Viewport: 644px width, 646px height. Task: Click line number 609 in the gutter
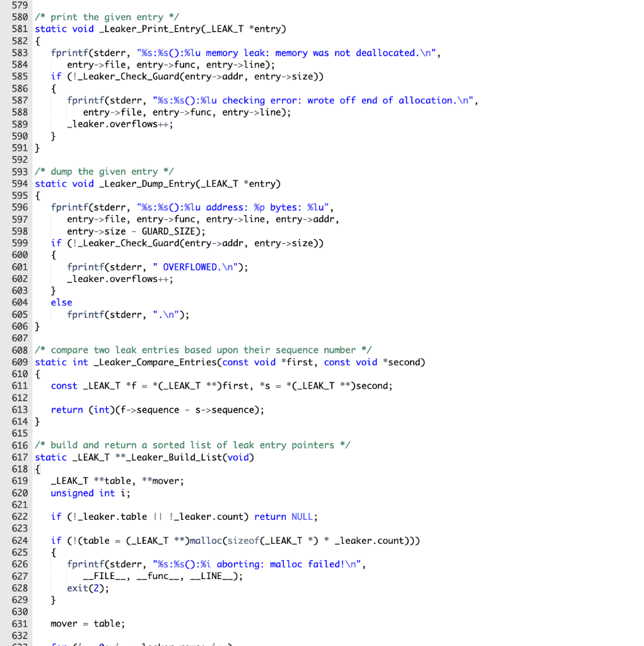(x=20, y=362)
